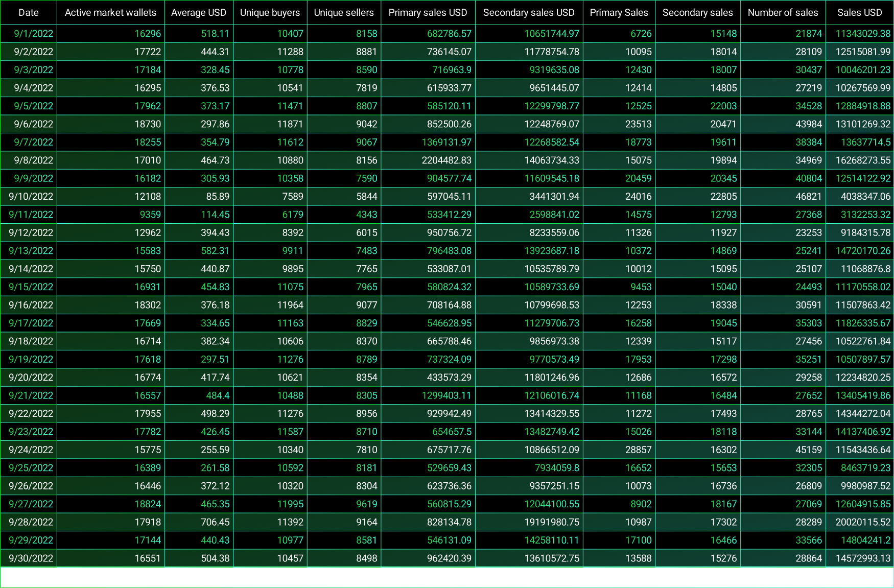Click primary sales USD 2204482.83
Viewport: 894px width, 588px height.
(x=428, y=160)
